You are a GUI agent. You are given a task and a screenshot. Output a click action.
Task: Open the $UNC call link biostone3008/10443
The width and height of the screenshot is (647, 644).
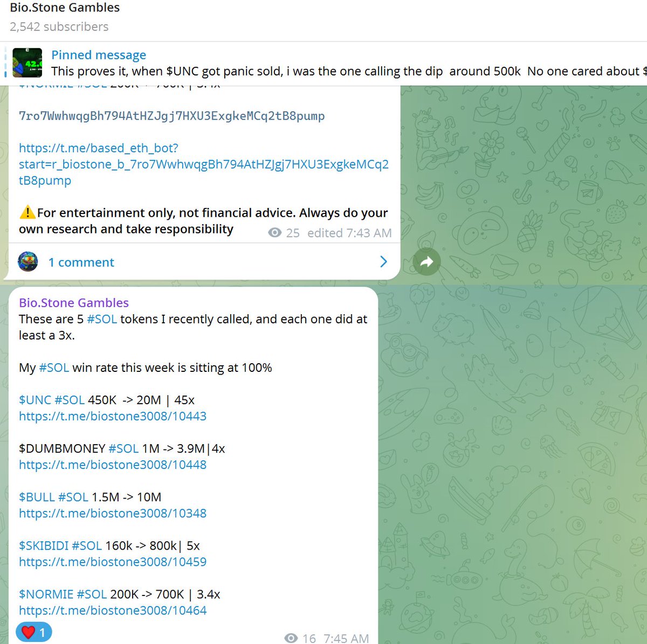[112, 416]
